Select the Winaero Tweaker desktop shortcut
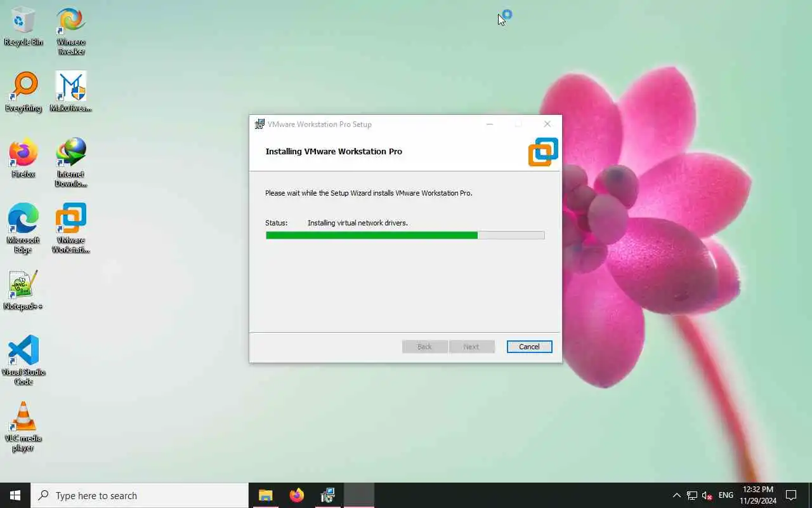This screenshot has height=508, width=812. (x=71, y=31)
